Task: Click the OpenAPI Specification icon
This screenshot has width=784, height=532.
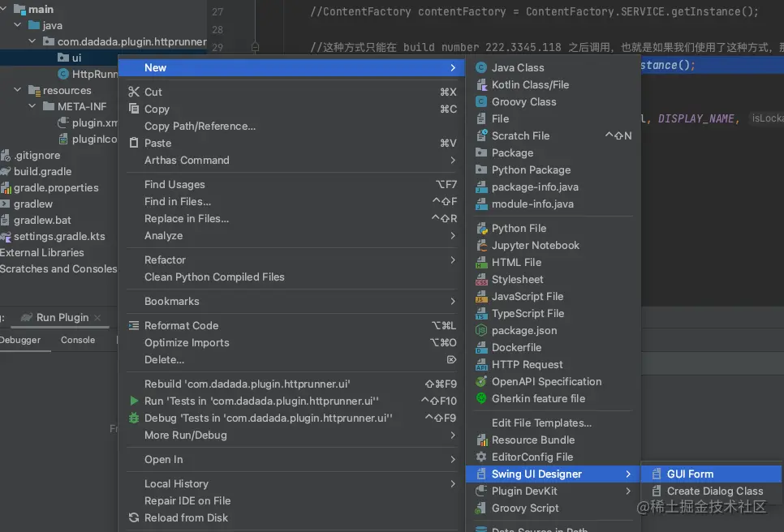Action: pyautogui.click(x=481, y=382)
